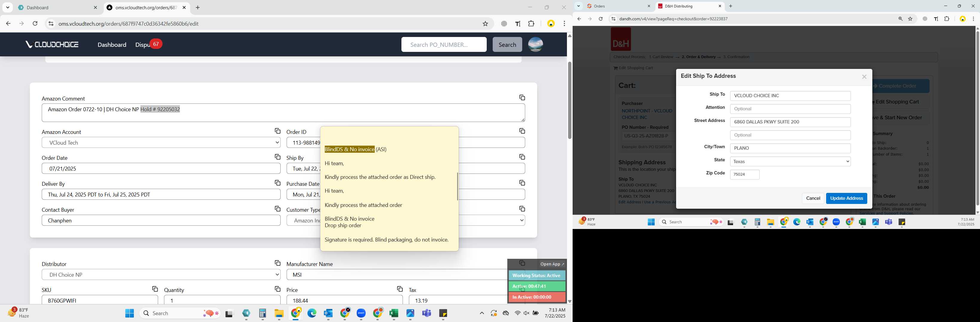Open Zoom from the Windows taskbar

[x=361, y=313]
